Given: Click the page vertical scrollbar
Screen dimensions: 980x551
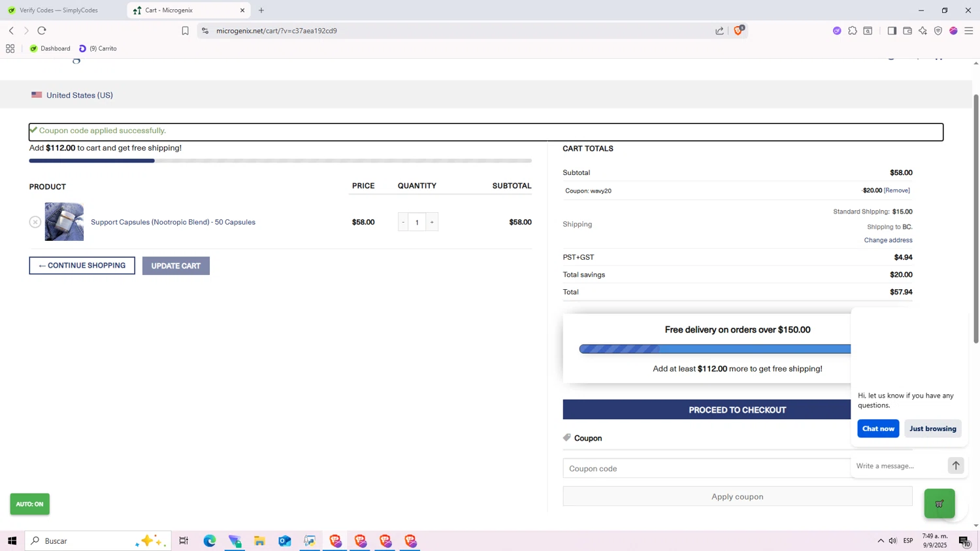Looking at the screenshot, I should 976,219.
